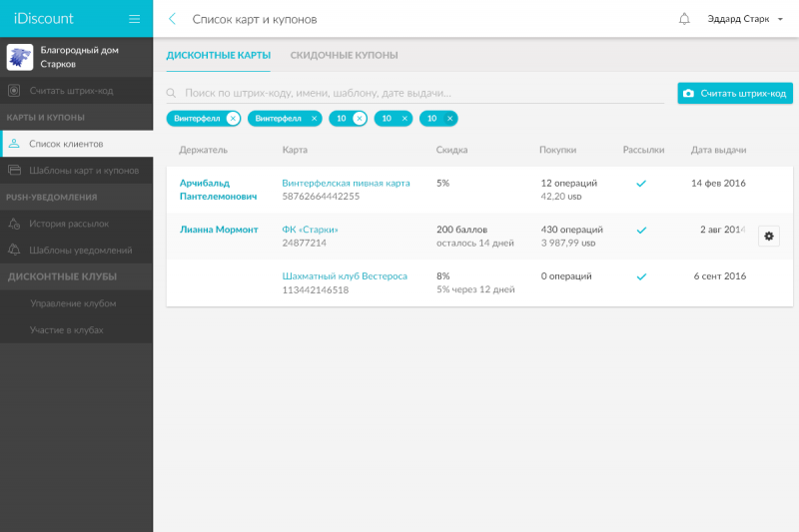
Task: Click the Благородный дом Старков wolf logo
Action: point(20,56)
